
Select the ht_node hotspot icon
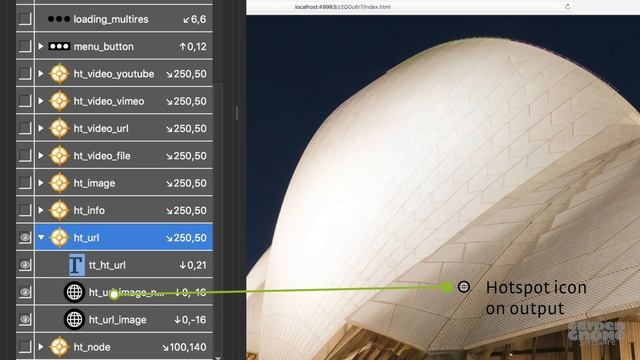(x=59, y=347)
